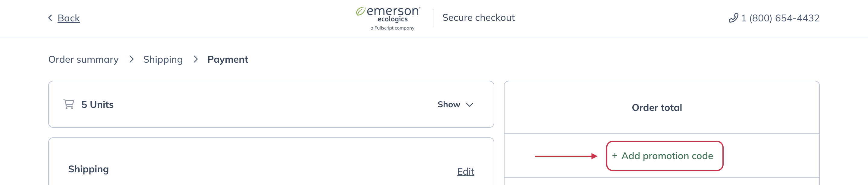Image resolution: width=868 pixels, height=185 pixels.
Task: Click the Order total heading
Action: (656, 108)
